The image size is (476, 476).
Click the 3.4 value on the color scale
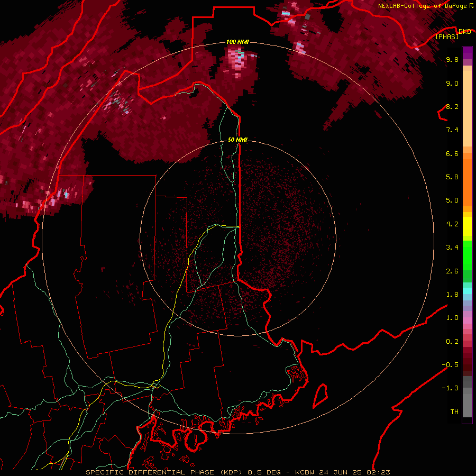coord(452,248)
